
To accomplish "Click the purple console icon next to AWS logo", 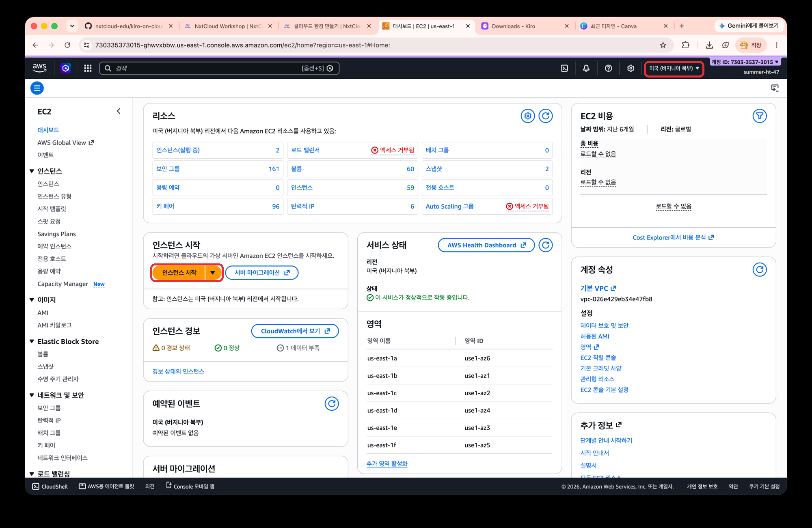I will point(65,68).
